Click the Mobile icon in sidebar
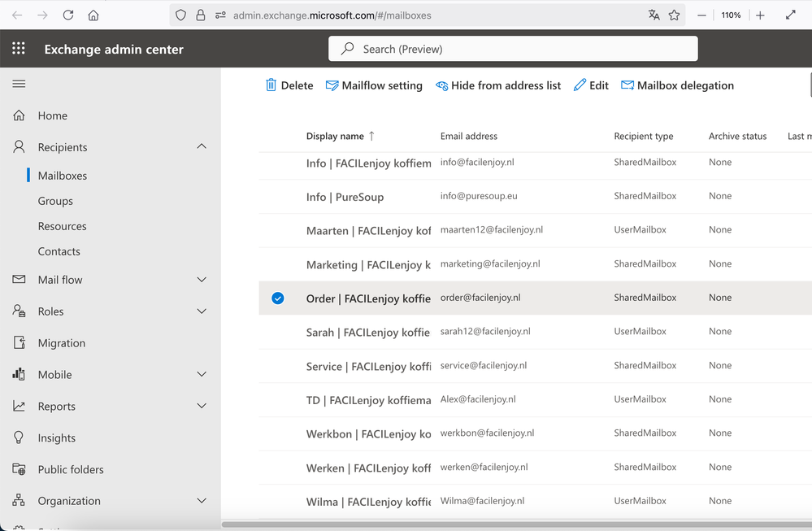Viewport: 812px width, 531px height. 20,374
